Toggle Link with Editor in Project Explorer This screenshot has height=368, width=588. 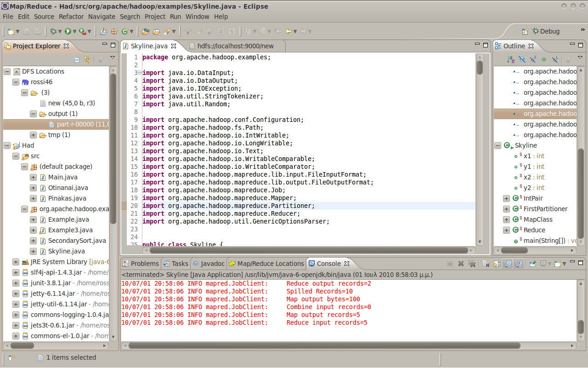click(x=87, y=59)
